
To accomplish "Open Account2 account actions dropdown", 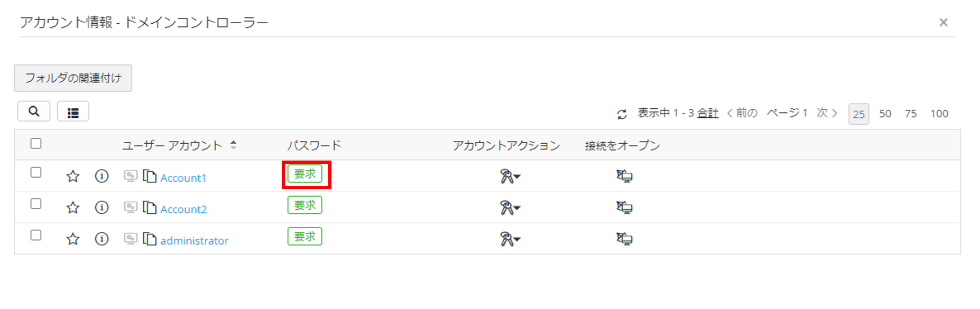I will pyautogui.click(x=510, y=208).
